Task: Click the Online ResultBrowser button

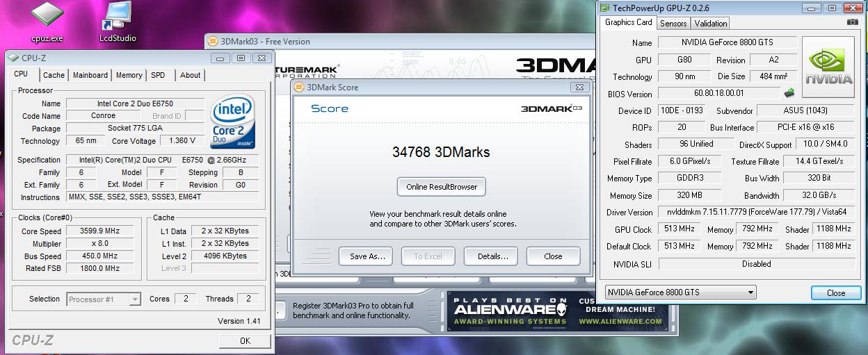Action: point(442,187)
